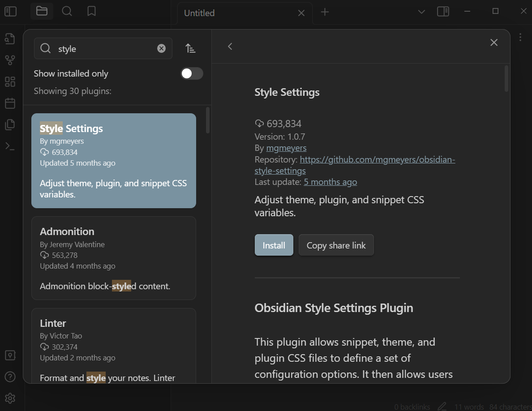The height and width of the screenshot is (411, 532).
Task: Toggle Show installed only switch
Action: [x=192, y=73]
